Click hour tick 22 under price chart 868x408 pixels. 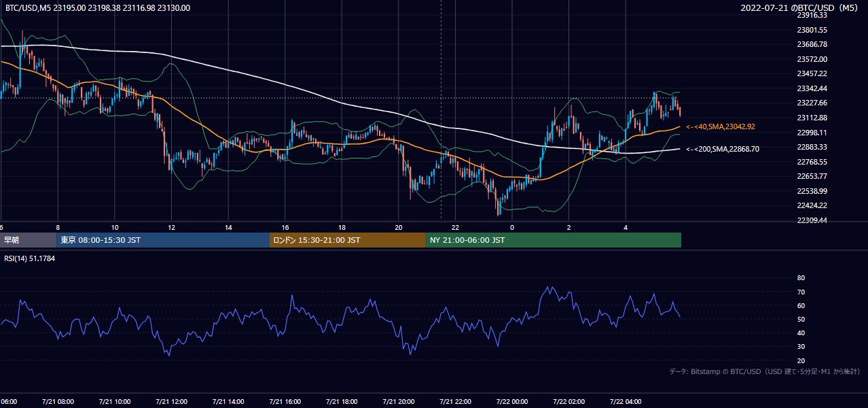456,227
